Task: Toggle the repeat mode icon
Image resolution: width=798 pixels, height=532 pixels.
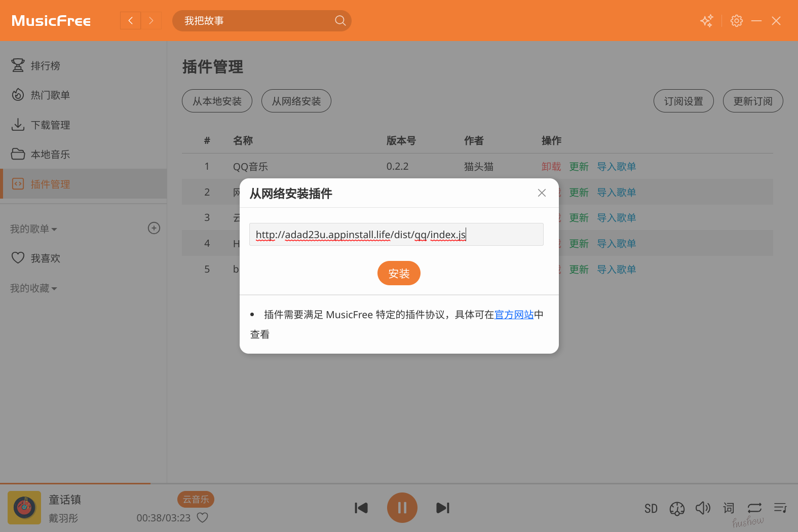Action: click(754, 508)
